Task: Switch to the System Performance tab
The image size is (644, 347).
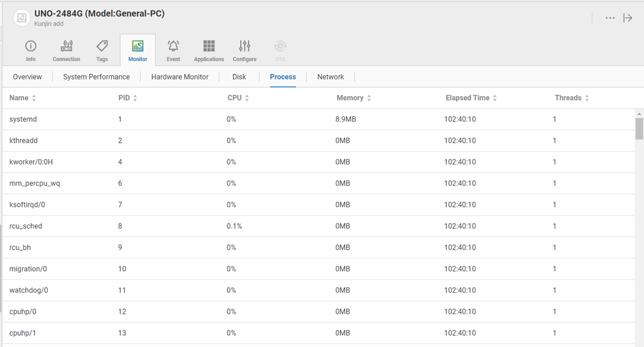Action: (x=97, y=77)
